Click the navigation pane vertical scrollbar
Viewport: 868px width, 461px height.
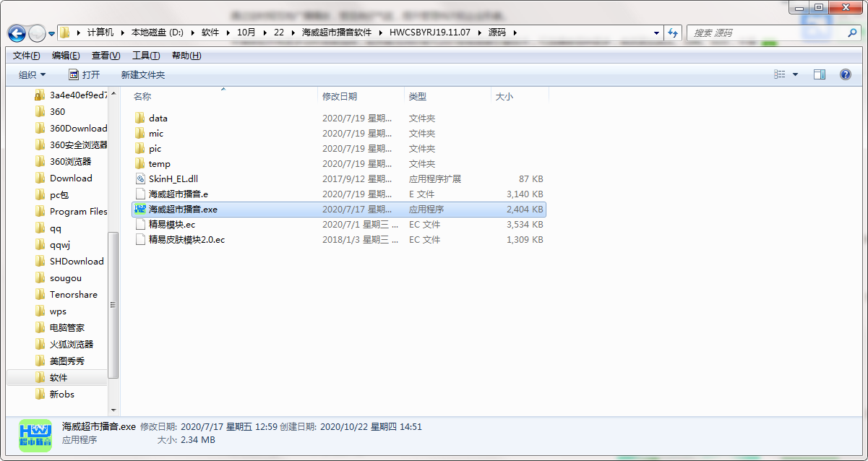point(113,305)
